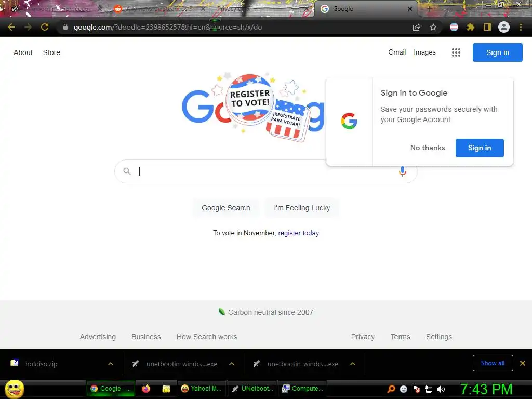Image resolution: width=532 pixels, height=399 pixels.
Task: Open the holoiso.zip download
Action: tap(42, 364)
